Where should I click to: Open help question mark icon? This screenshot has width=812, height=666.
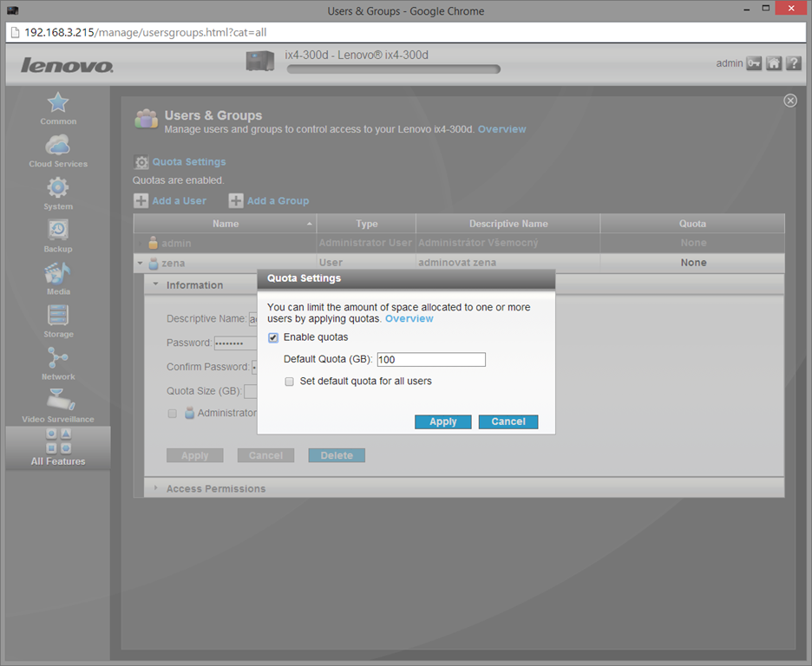pyautogui.click(x=793, y=63)
